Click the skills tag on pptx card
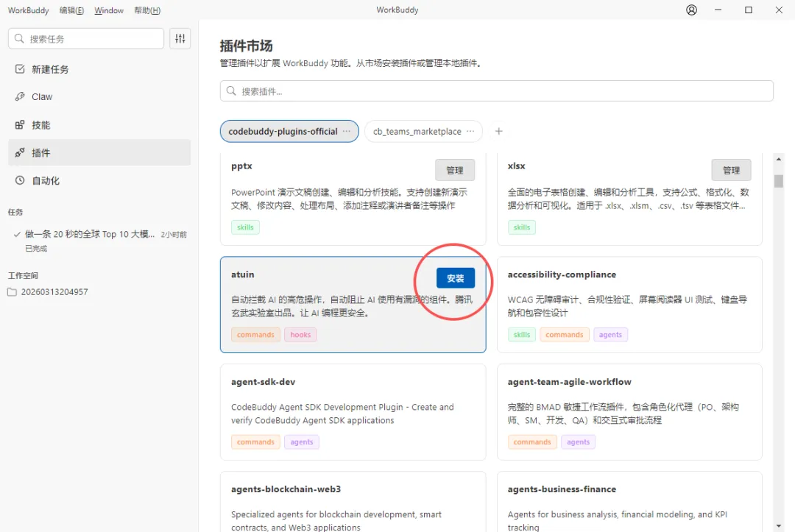The width and height of the screenshot is (795, 532). tap(245, 227)
